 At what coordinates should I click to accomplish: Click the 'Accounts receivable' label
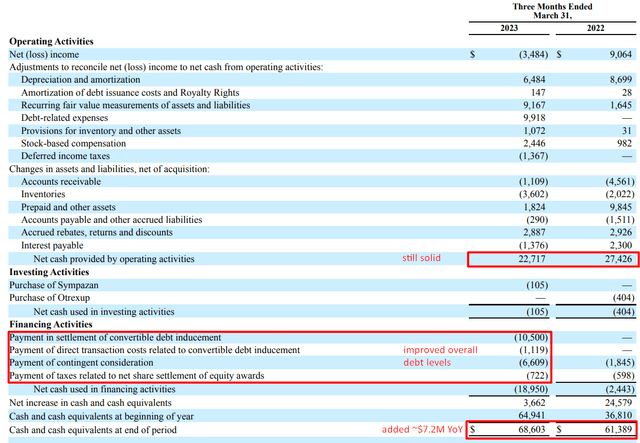[61, 182]
